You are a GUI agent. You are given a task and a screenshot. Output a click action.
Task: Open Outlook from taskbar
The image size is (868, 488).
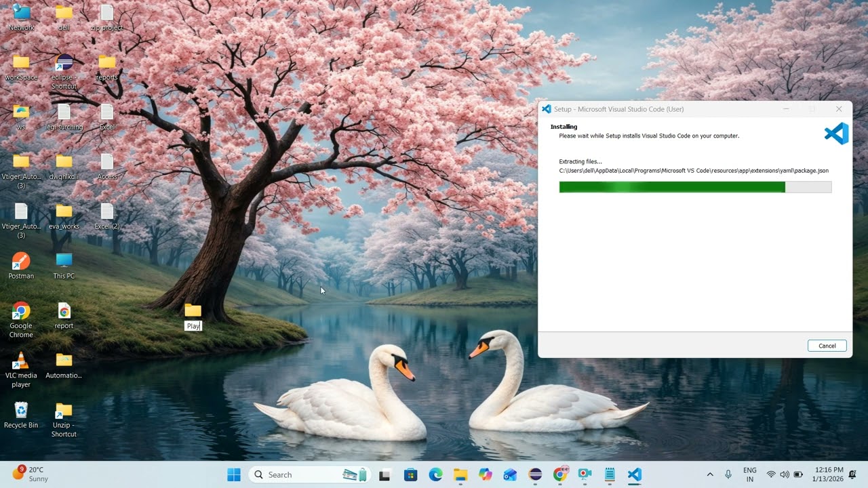pos(510,474)
